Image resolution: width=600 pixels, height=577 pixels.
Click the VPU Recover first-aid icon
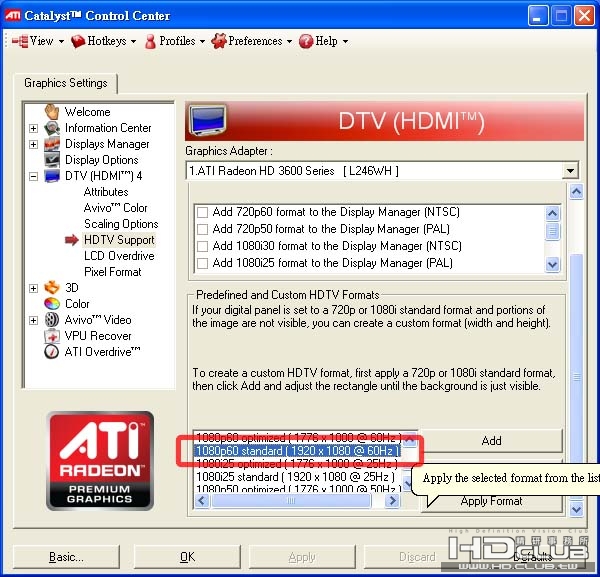pyautogui.click(x=52, y=336)
